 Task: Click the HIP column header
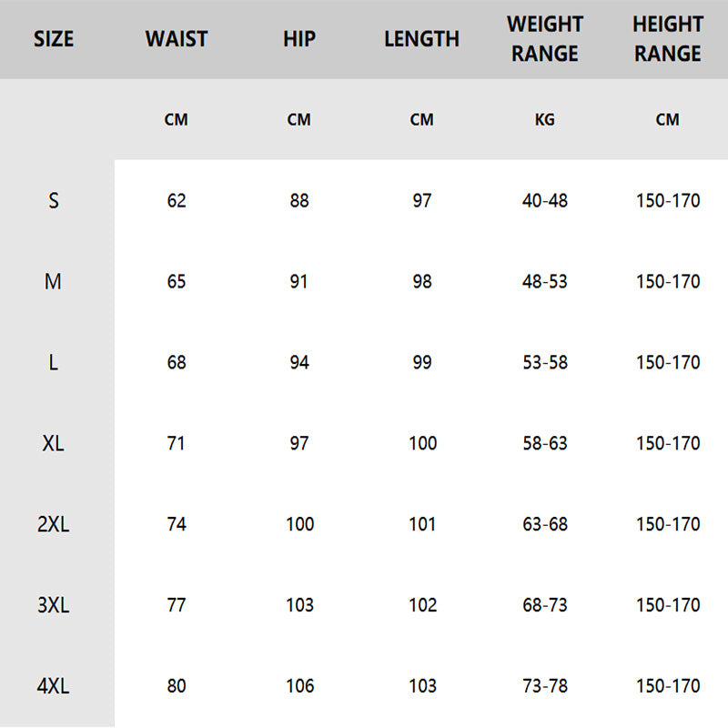(x=299, y=39)
